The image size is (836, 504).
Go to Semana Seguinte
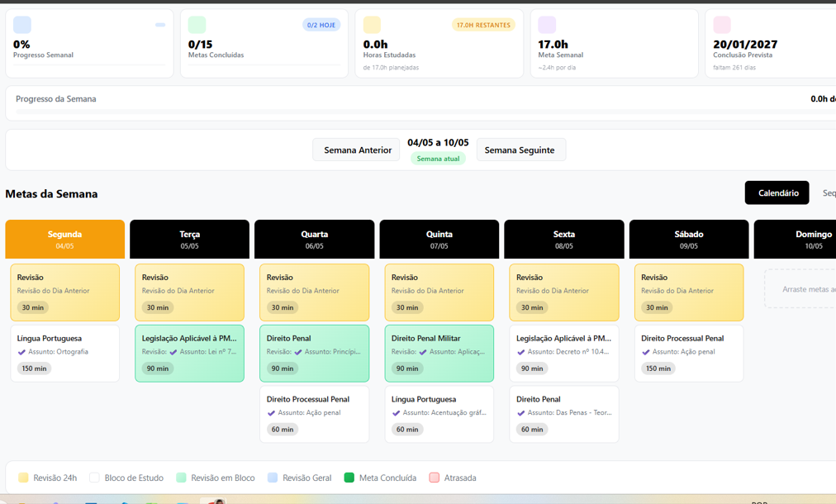[x=520, y=150]
